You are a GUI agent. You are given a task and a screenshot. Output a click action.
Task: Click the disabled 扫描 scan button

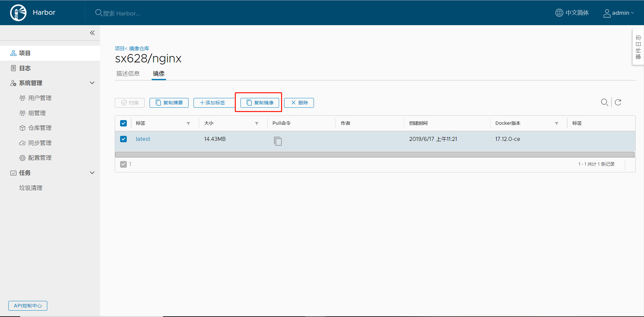click(x=129, y=103)
